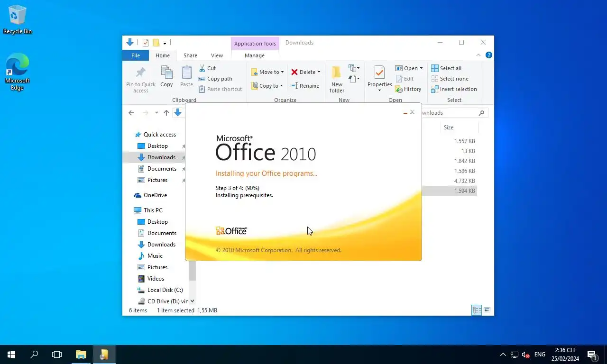Open Videos under This PC
607x364 pixels.
[x=156, y=279]
